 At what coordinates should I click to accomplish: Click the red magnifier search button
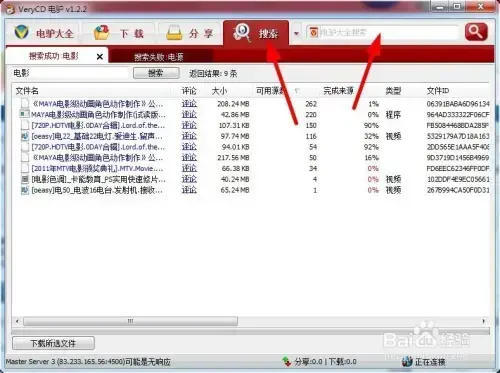click(476, 32)
